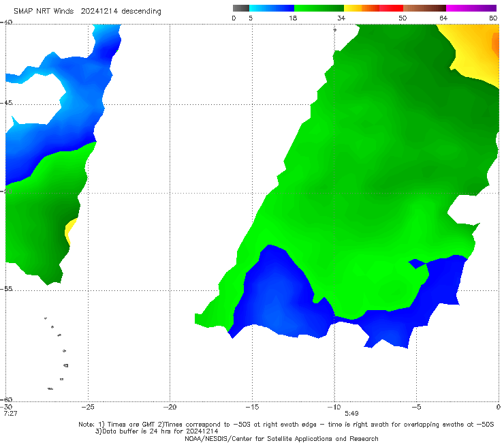Click the small yellow wind patch in left swath
This screenshot has height=443, width=504.
pyautogui.click(x=70, y=231)
